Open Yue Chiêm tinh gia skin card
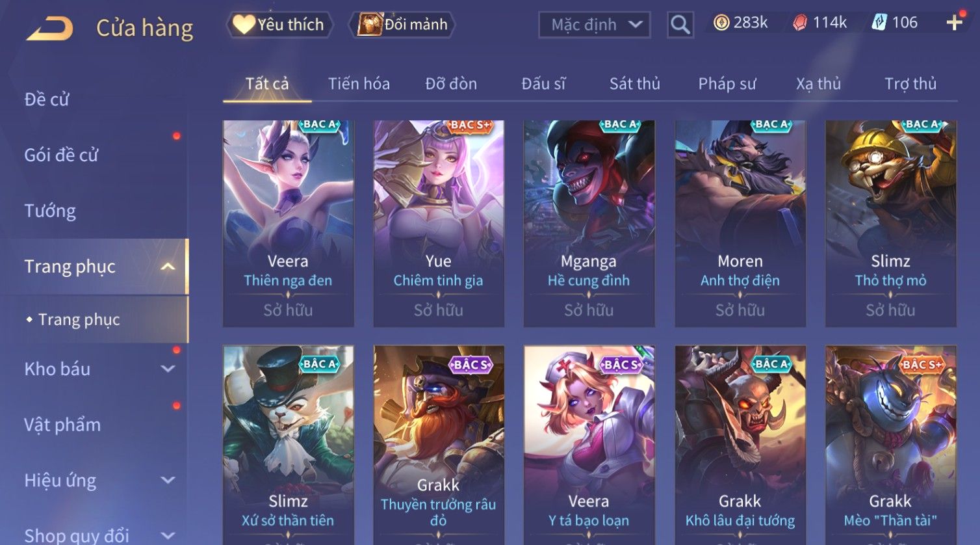 click(x=439, y=223)
